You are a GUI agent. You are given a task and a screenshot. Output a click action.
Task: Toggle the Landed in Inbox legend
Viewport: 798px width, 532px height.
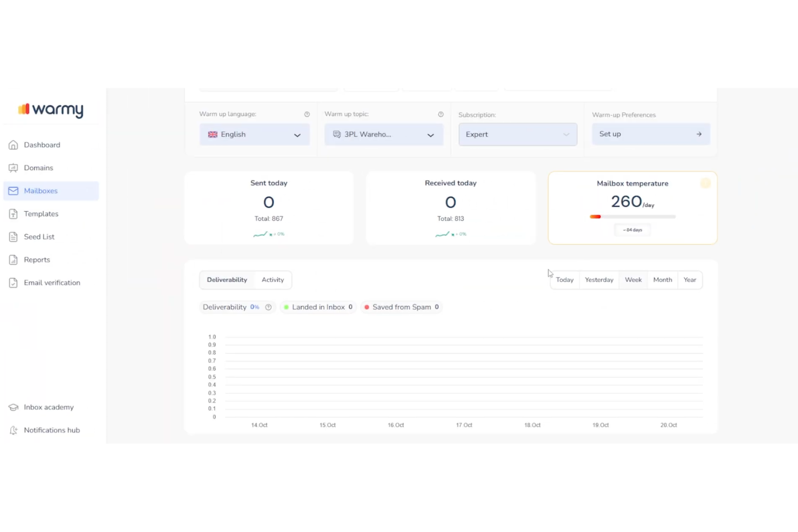[x=318, y=307]
